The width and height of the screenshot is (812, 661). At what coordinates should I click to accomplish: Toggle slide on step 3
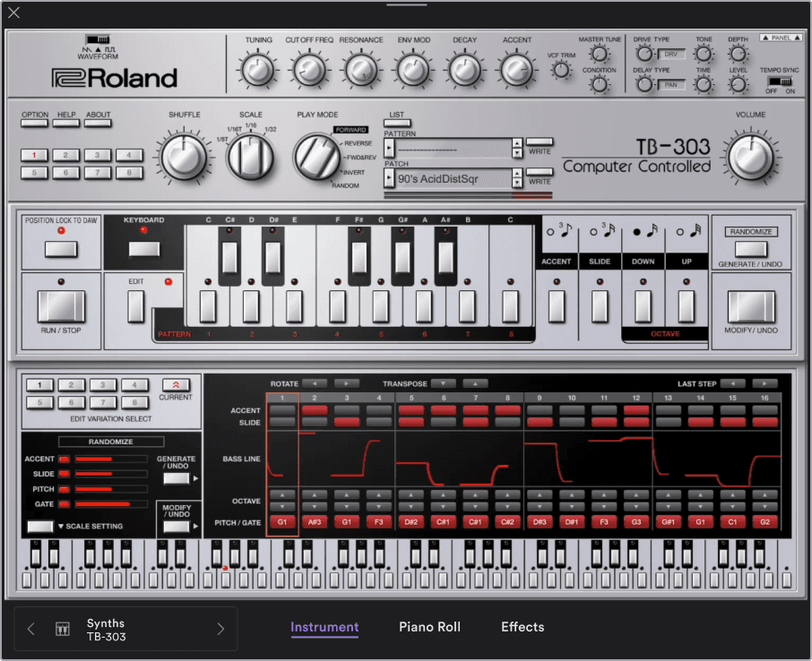click(347, 423)
